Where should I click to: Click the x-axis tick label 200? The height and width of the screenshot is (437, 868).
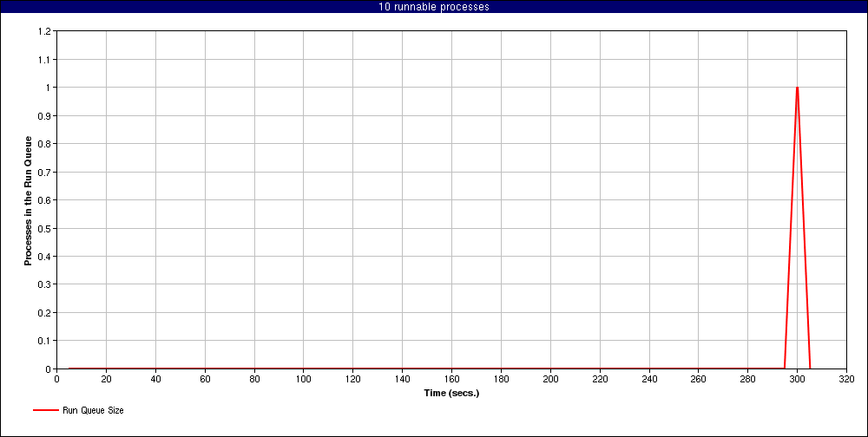[550, 379]
